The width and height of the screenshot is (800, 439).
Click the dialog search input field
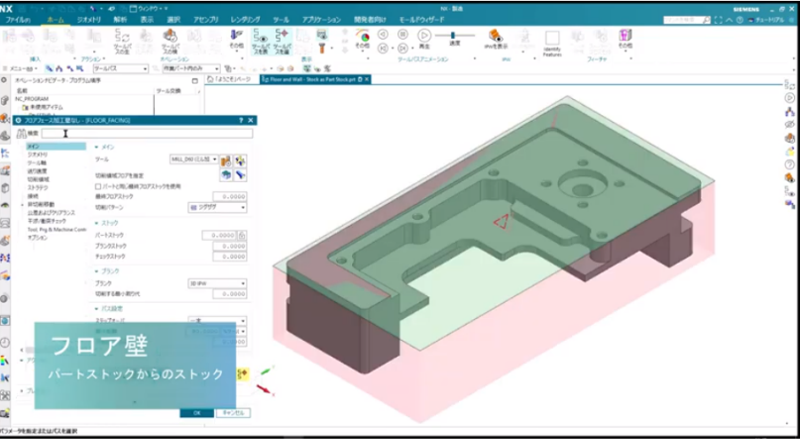coord(147,134)
